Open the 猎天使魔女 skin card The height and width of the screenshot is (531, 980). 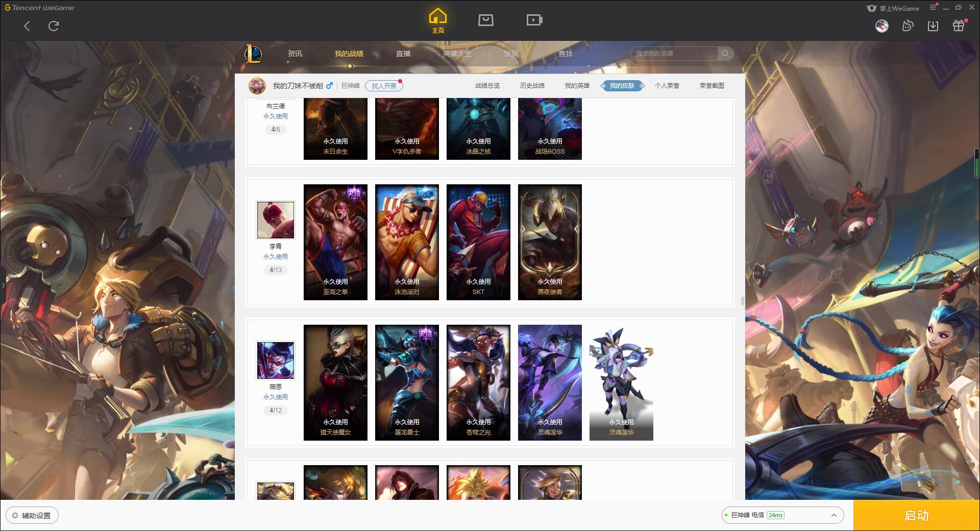click(335, 382)
